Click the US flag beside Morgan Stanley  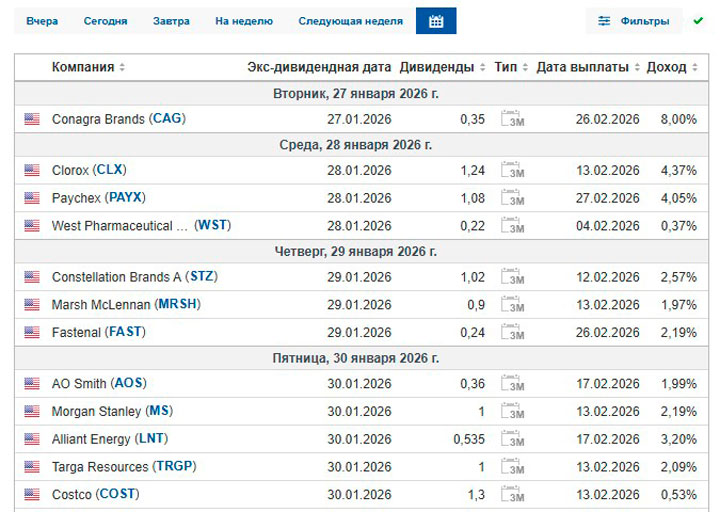(32, 411)
